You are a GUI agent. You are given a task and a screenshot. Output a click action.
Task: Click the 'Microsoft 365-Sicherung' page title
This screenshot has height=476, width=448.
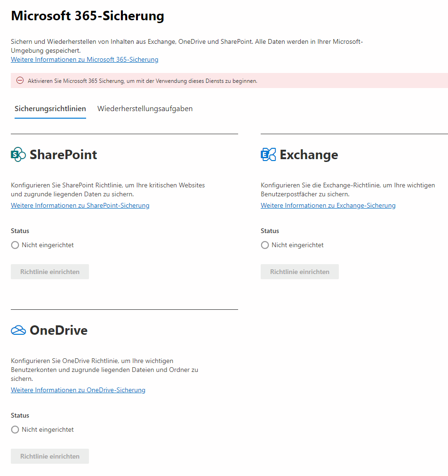88,16
